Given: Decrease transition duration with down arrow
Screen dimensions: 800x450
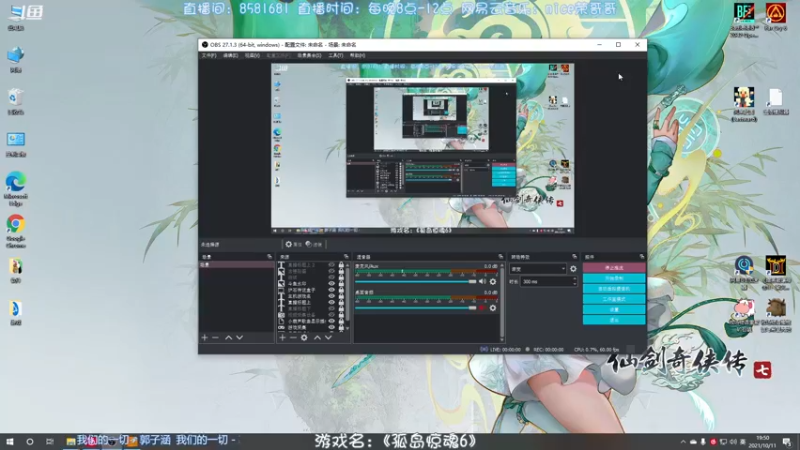Looking at the screenshot, I should pyautogui.click(x=574, y=284).
